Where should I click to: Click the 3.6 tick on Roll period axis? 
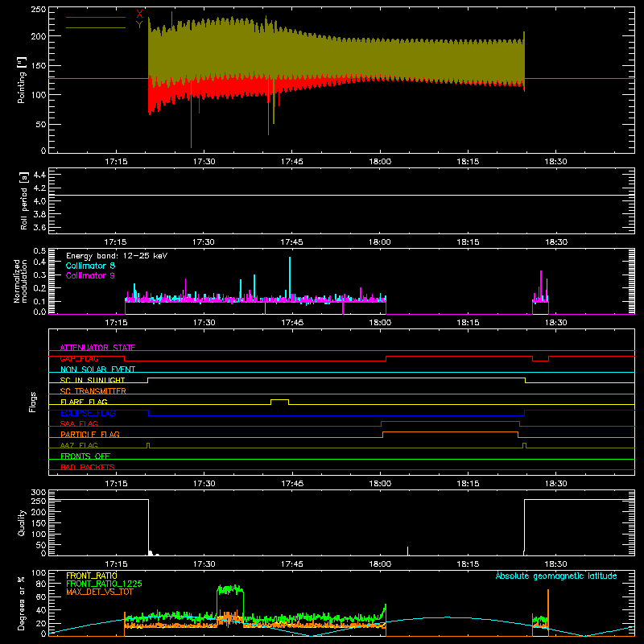click(x=39, y=227)
